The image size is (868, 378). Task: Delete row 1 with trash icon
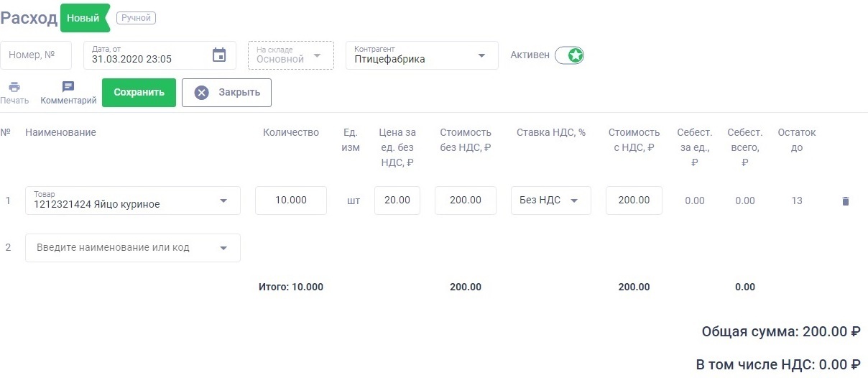point(845,201)
